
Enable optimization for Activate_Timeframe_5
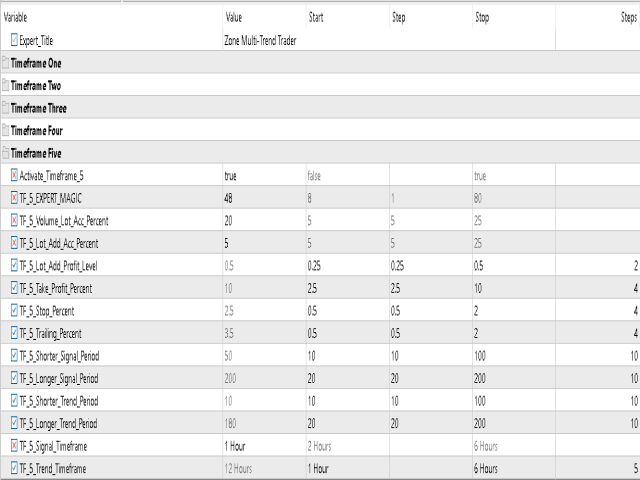click(14, 176)
